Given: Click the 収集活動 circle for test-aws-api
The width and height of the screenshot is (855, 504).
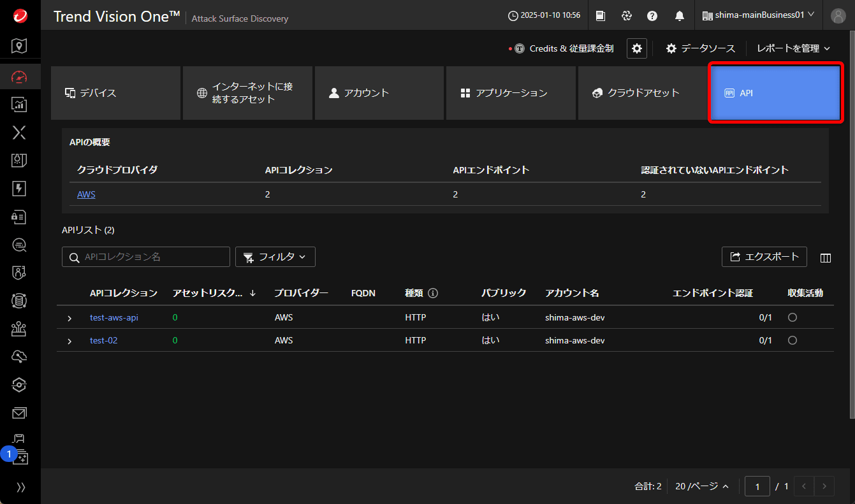Looking at the screenshot, I should click(x=793, y=317).
